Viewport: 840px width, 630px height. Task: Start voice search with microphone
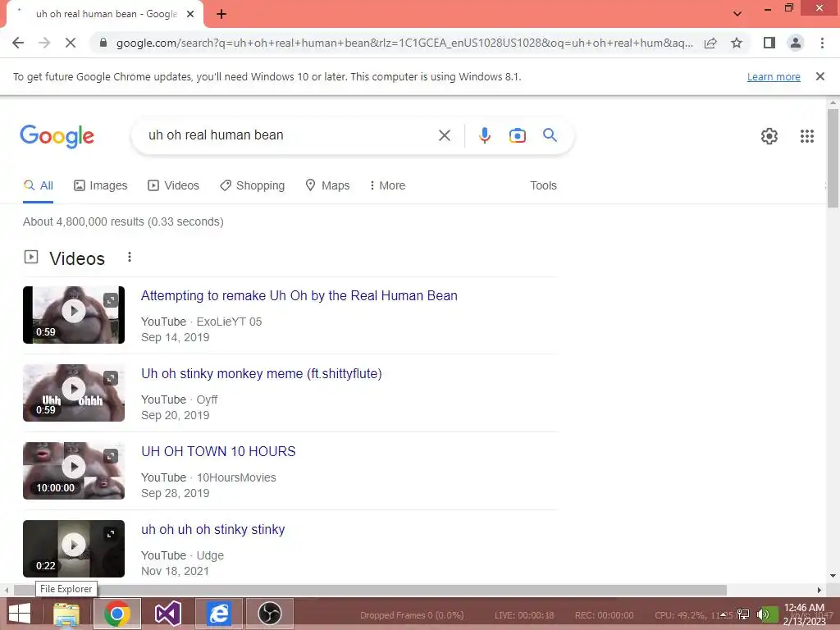484,135
